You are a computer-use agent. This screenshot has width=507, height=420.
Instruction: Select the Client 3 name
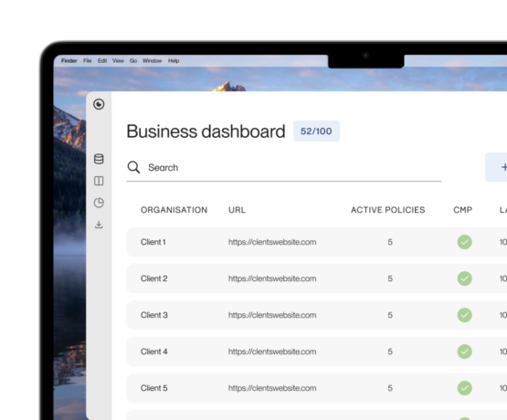coord(153,315)
